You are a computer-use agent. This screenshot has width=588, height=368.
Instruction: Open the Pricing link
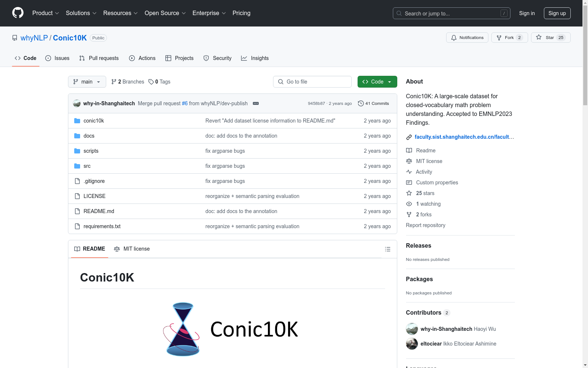coord(241,13)
